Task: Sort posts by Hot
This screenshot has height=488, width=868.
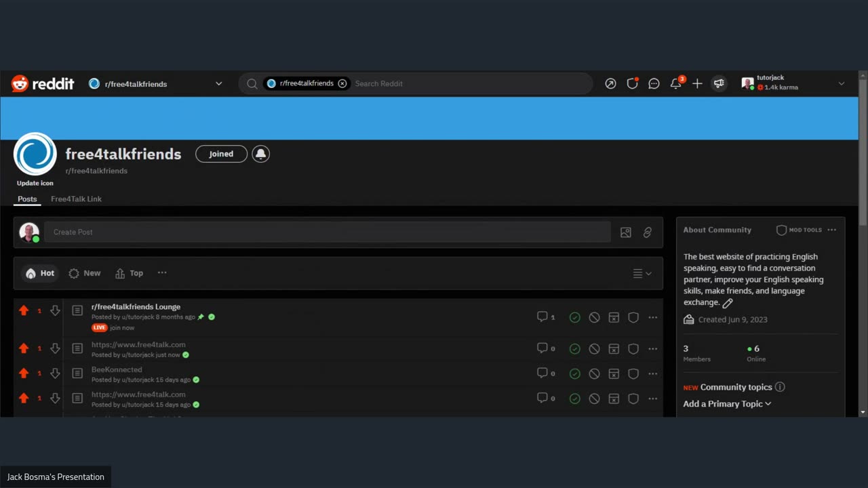Action: pyautogui.click(x=39, y=273)
